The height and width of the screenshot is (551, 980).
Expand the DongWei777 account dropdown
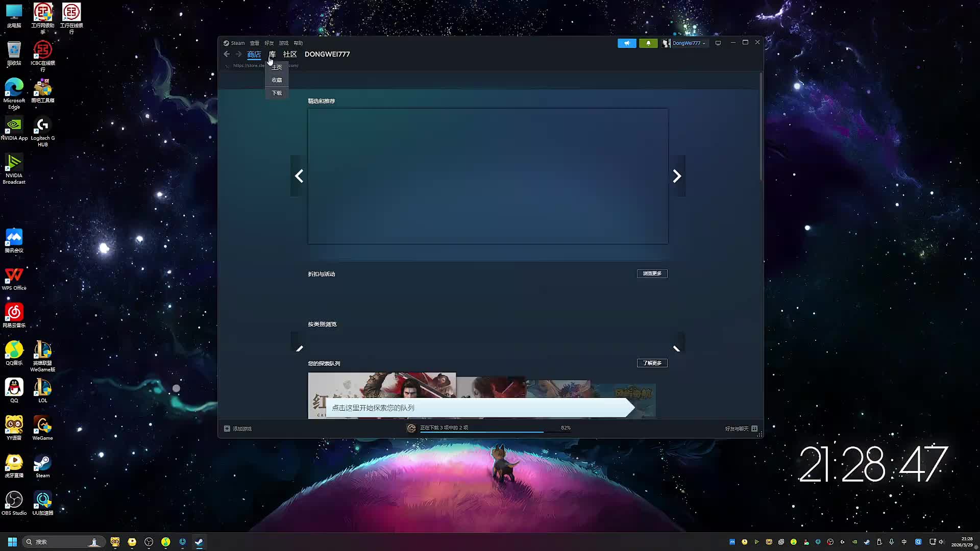coord(688,43)
